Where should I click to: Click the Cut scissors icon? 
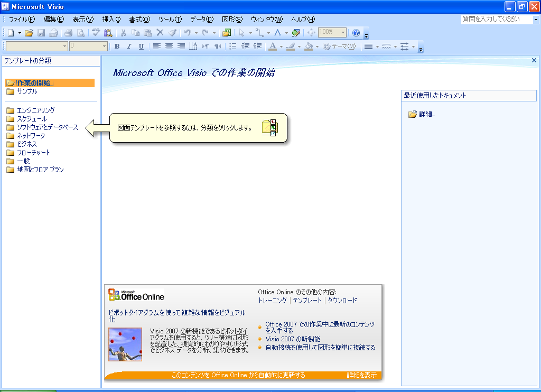point(123,33)
